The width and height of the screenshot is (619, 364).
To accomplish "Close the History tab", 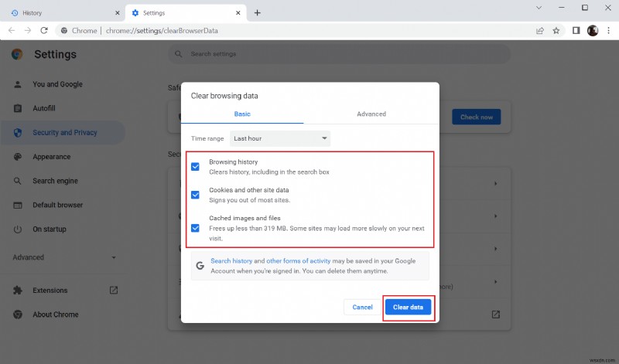I will 118,12.
